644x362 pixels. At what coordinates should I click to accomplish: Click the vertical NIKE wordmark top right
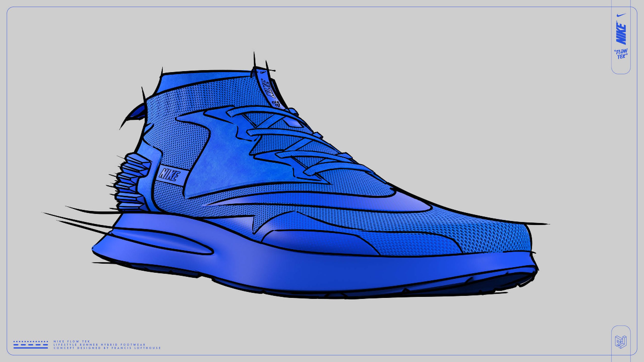[621, 33]
